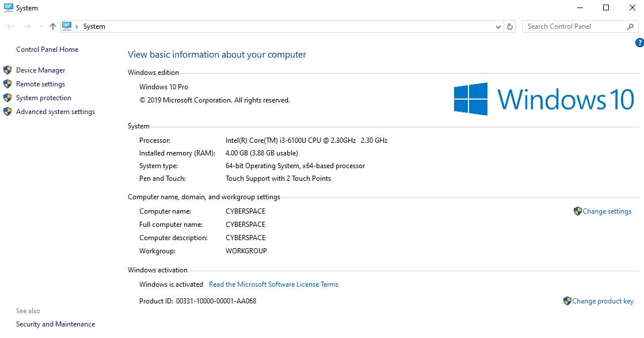Image resolution: width=644 pixels, height=338 pixels.
Task: Click Change settings for computer name
Action: click(607, 211)
